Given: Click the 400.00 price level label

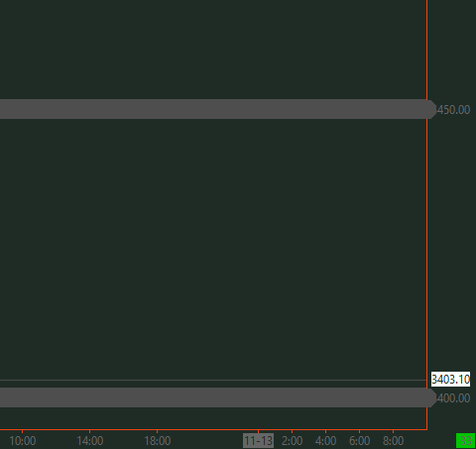Looking at the screenshot, I should pyautogui.click(x=453, y=398).
